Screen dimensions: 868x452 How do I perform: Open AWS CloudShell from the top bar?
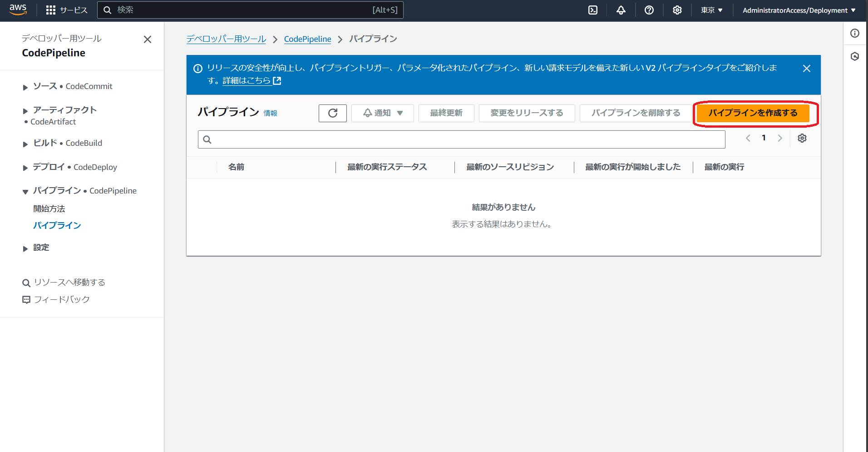(x=592, y=10)
